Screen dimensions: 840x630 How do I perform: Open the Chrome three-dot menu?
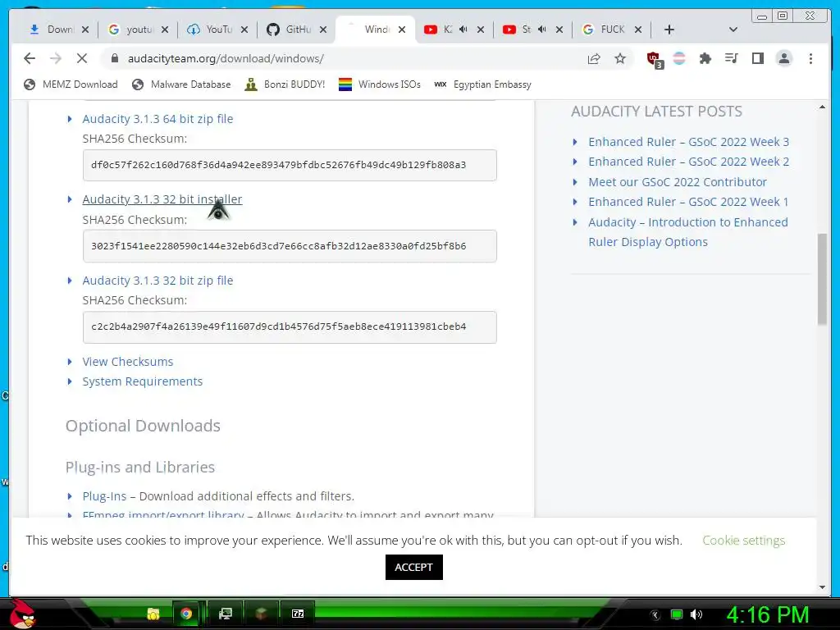[810, 58]
